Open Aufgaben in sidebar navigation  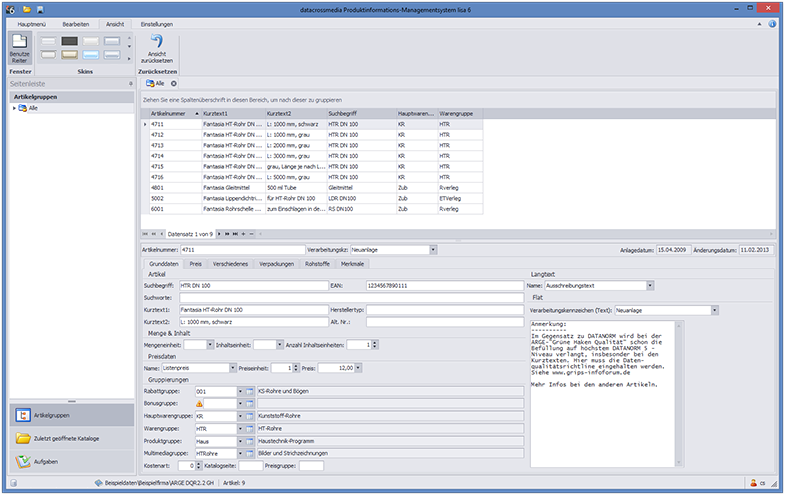(72, 461)
